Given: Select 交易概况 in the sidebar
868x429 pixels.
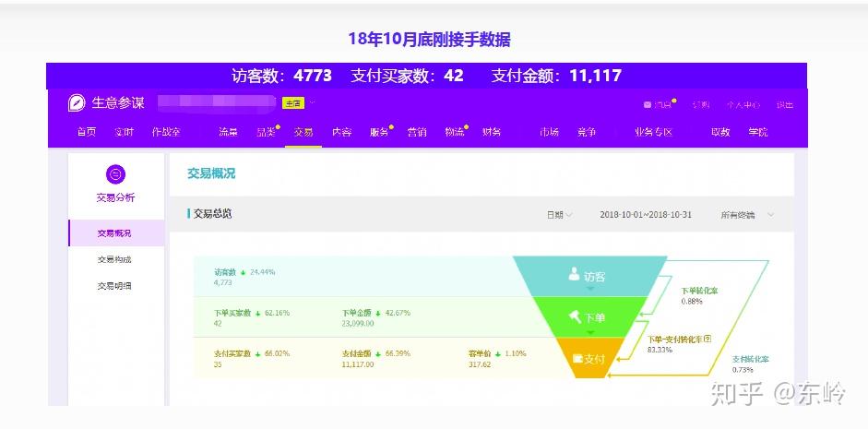Looking at the screenshot, I should click(116, 233).
